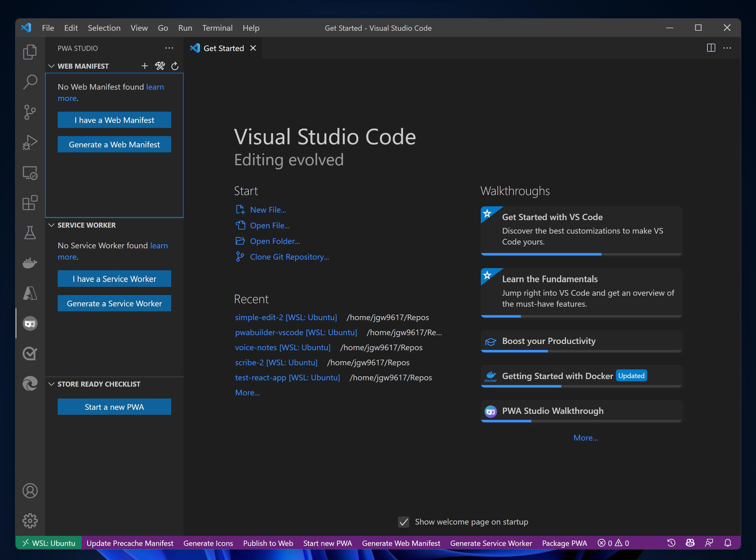756x560 pixels.
Task: Open the Azure view icon
Action: (30, 293)
